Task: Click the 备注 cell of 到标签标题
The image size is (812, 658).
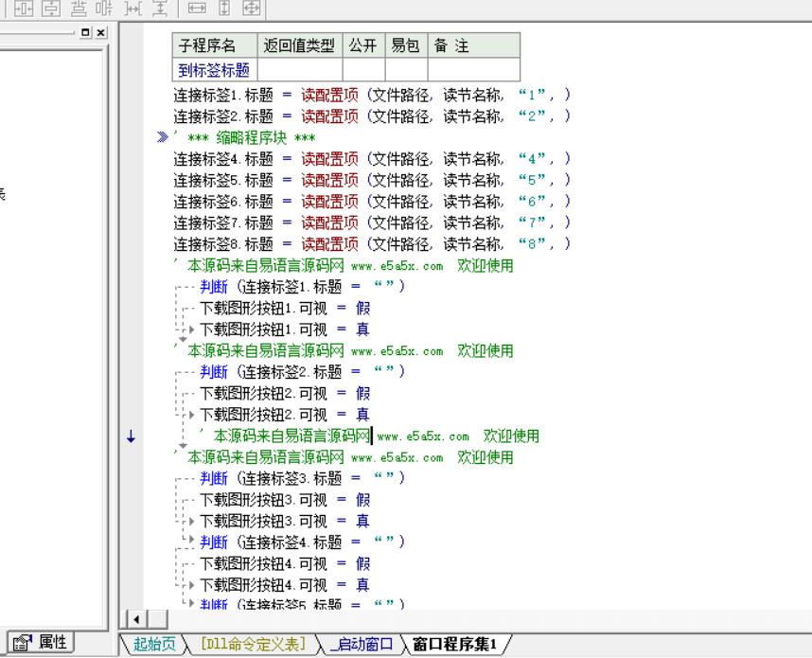Action: 474,69
